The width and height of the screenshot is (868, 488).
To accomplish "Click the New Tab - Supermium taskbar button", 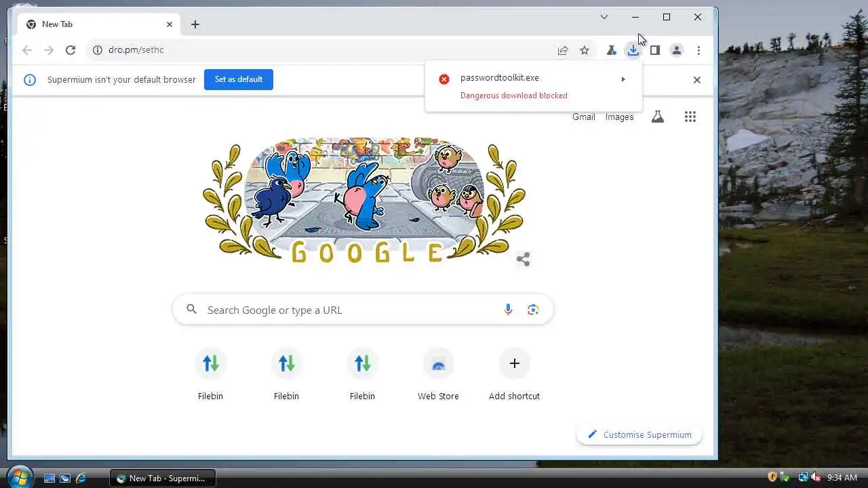I will (162, 478).
